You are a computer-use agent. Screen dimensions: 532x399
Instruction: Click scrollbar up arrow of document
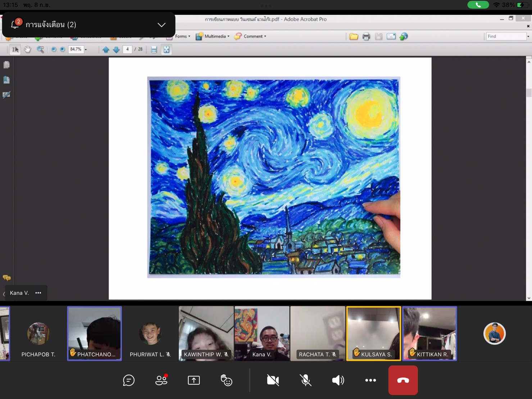(529, 62)
